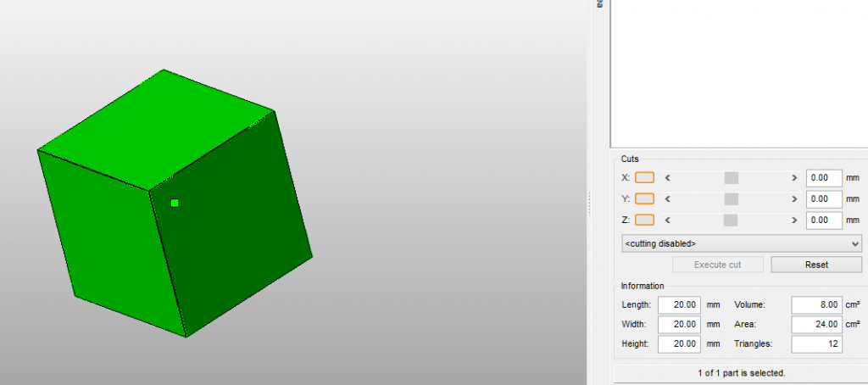Click the small green square handle on the cube
Viewport: 868px width, 385px height.
pyautogui.click(x=175, y=203)
